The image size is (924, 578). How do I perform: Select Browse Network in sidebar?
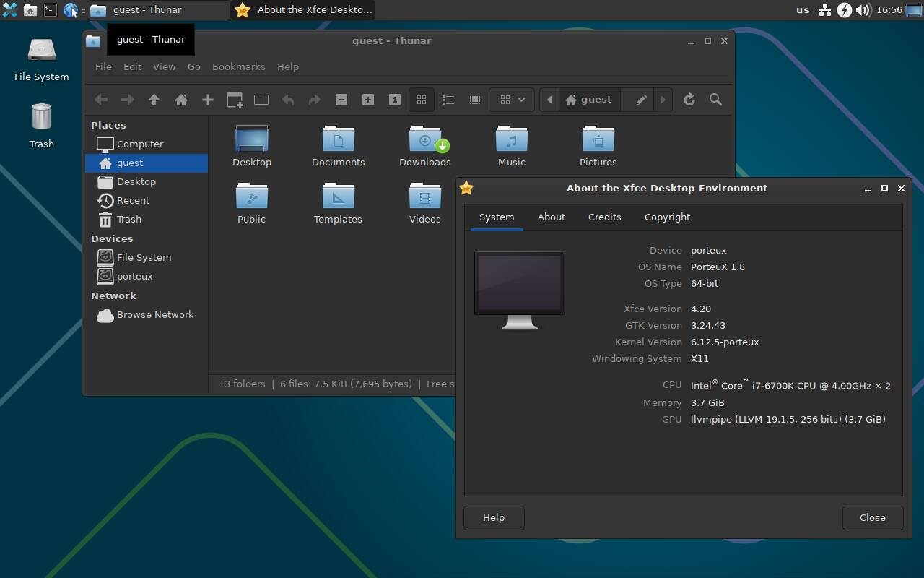tap(147, 314)
